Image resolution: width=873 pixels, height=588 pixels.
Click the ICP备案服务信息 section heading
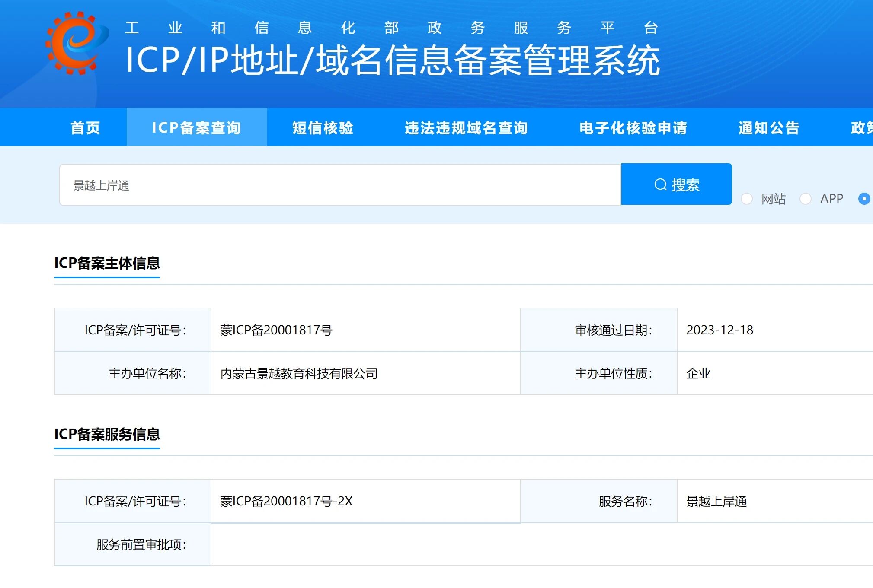point(107,434)
